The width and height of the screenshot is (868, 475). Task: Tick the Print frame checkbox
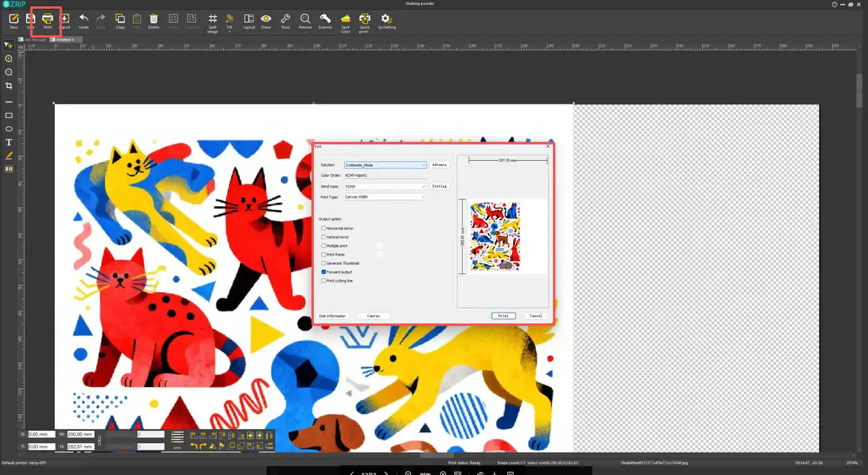(323, 255)
